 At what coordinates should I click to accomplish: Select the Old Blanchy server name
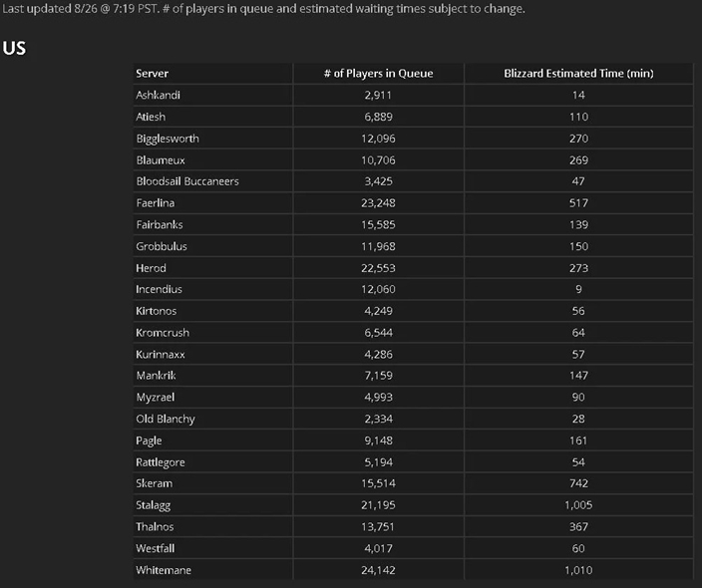pyautogui.click(x=166, y=419)
